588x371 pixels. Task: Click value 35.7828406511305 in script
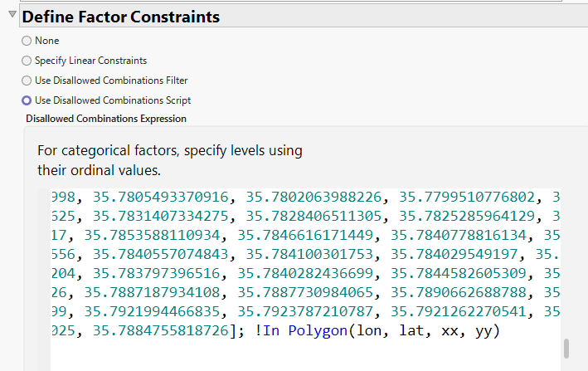(313, 216)
